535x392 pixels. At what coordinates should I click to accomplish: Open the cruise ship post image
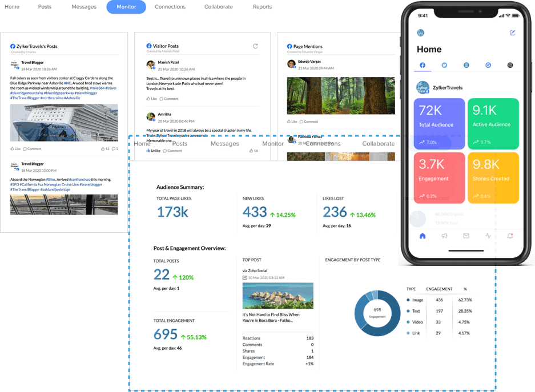[64, 123]
